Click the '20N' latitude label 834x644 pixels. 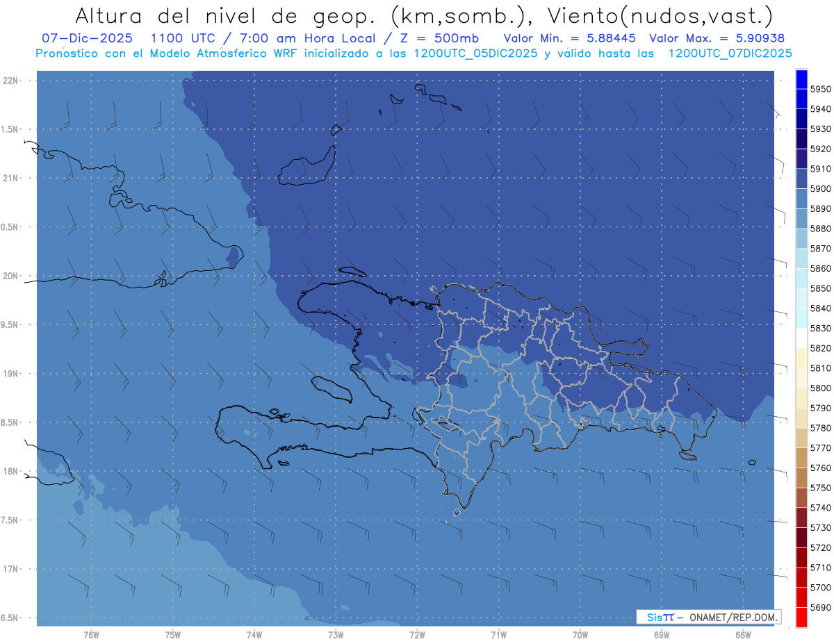point(12,276)
